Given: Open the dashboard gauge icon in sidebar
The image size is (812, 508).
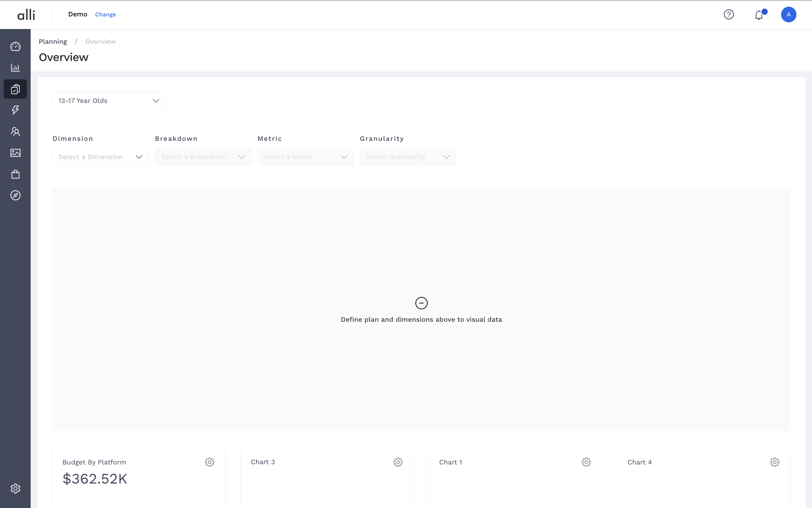Looking at the screenshot, I should (15, 46).
